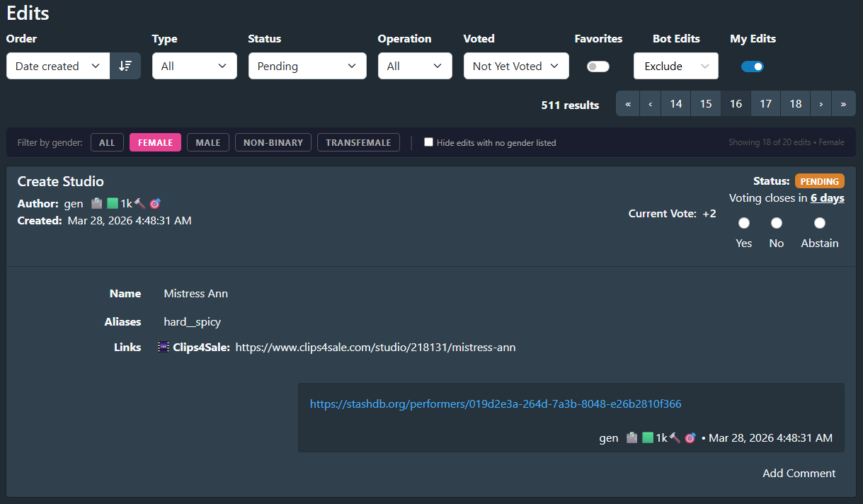Click the hammer badge beside the Author name
863x504 pixels.
tap(139, 204)
